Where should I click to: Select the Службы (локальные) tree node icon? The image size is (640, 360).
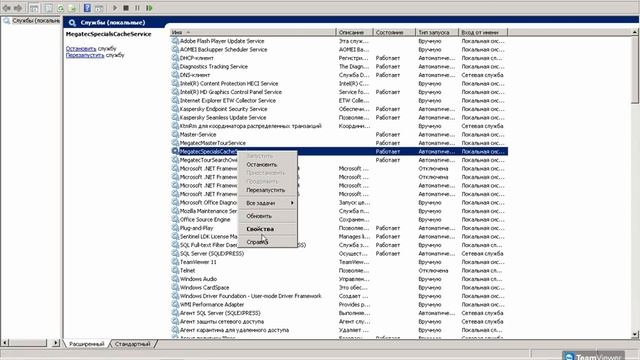(7, 20)
